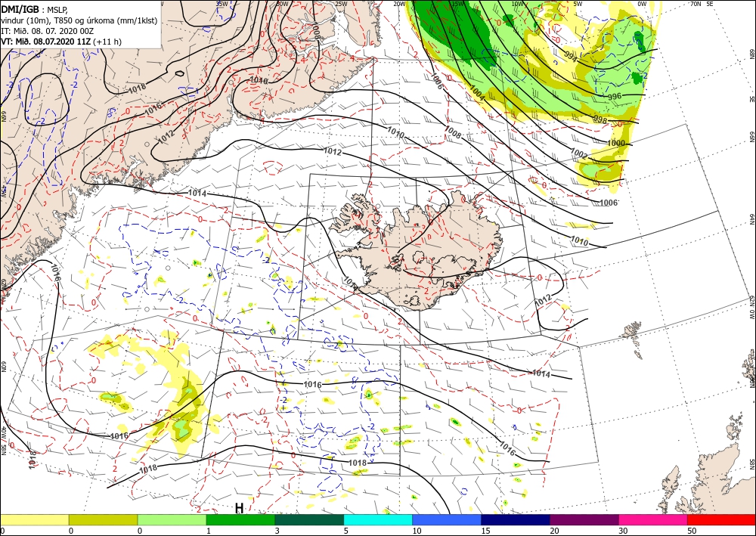
Task: Click the '998' isobar label
Action: point(600,119)
